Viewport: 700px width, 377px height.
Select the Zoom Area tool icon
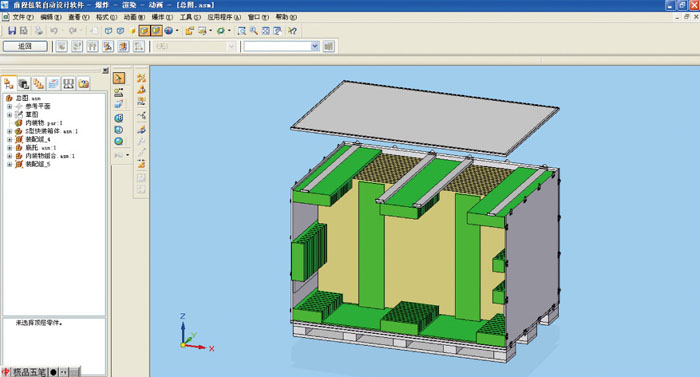(242, 30)
